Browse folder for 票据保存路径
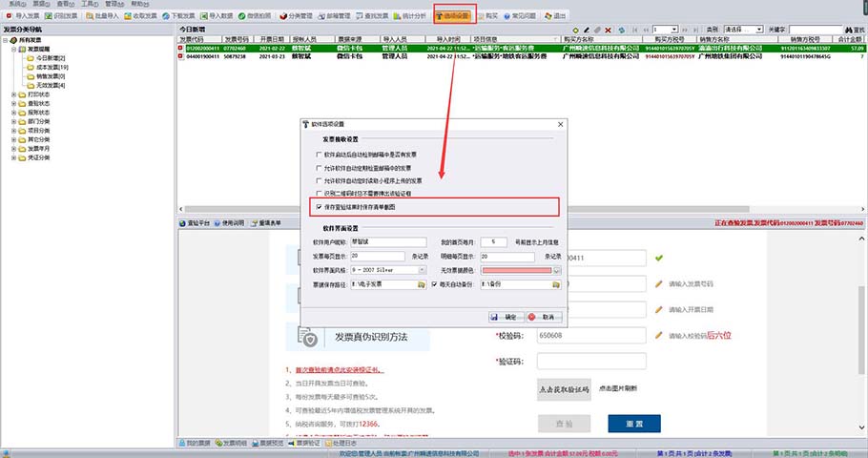Screen dimensions: 868x458 point(419,284)
